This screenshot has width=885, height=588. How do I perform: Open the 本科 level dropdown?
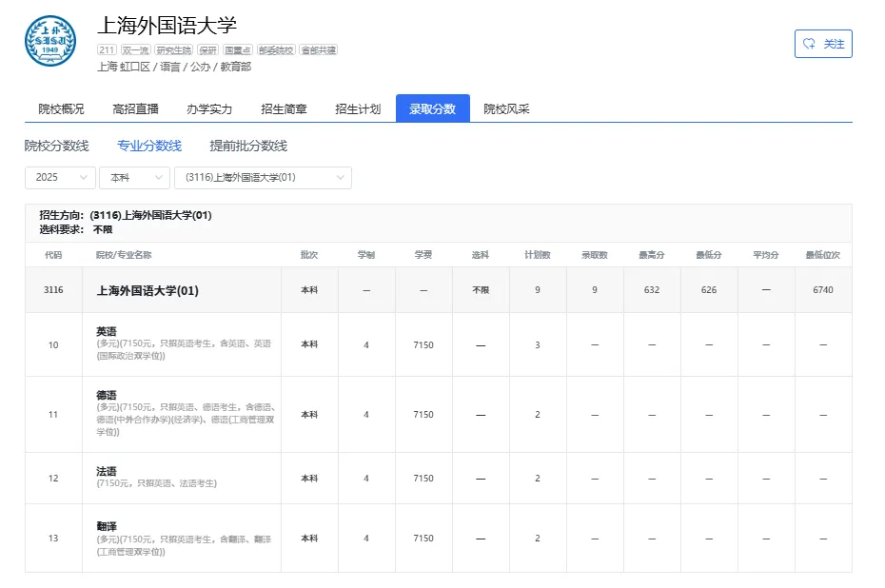coord(134,178)
